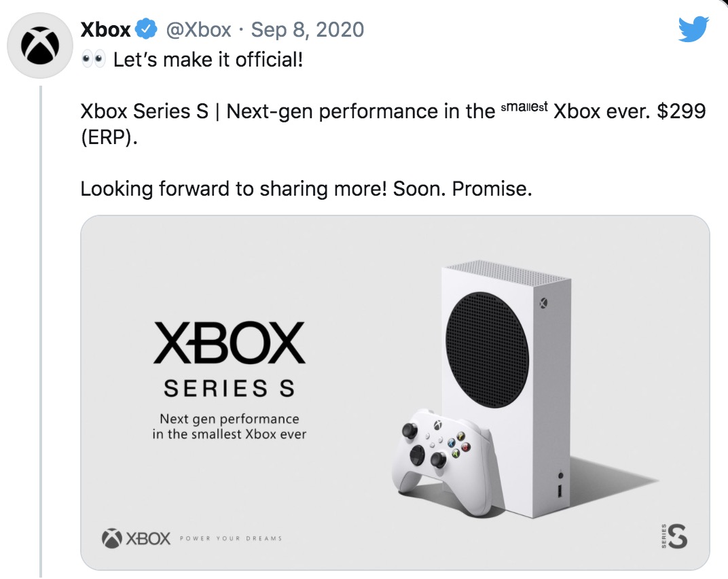
Task: Click the small Xbox logo on the console
Action: point(543,303)
